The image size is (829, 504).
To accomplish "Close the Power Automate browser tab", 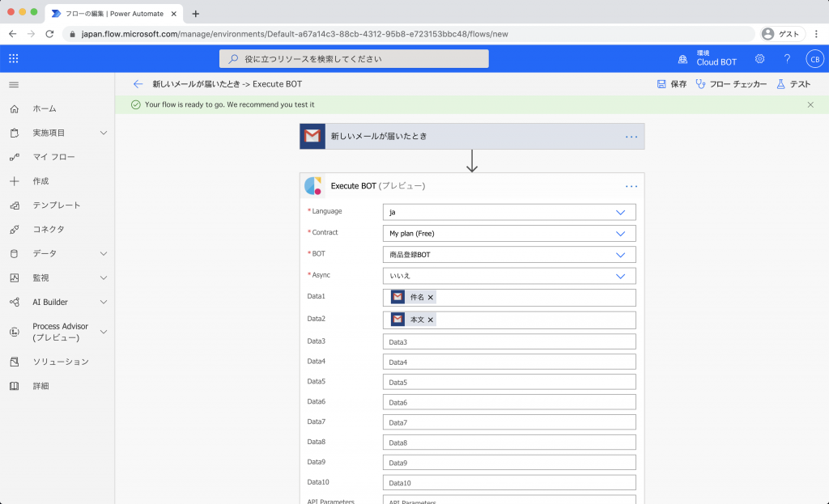I will tap(174, 14).
